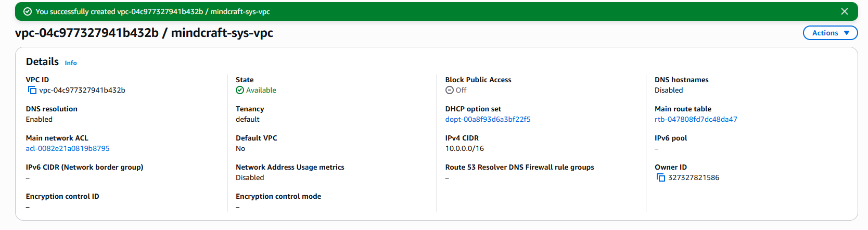Open the Info link beside Details

(x=71, y=63)
